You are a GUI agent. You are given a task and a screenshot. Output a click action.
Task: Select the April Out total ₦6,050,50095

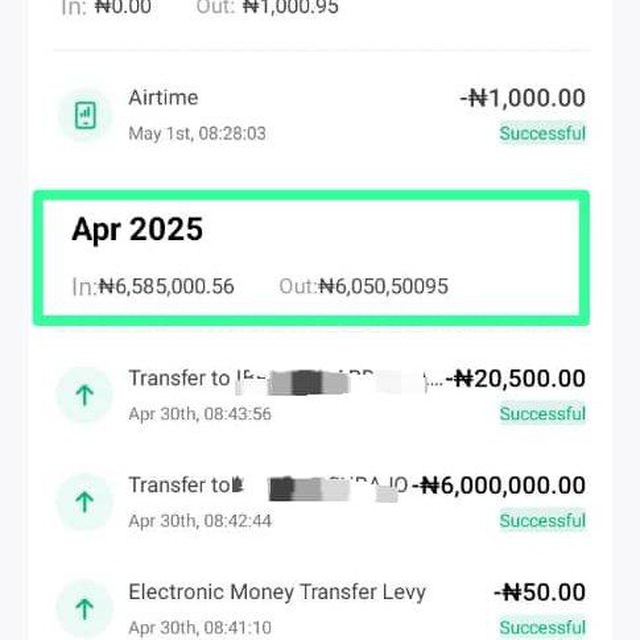[x=364, y=286]
